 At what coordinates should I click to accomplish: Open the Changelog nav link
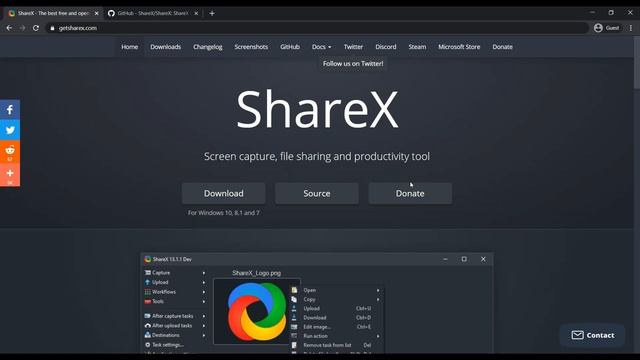point(208,47)
